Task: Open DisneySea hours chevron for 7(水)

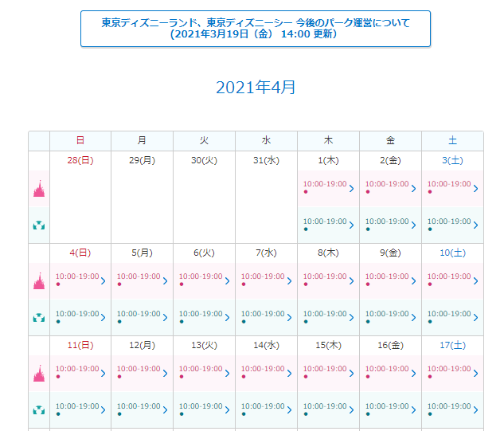Action: click(x=289, y=317)
